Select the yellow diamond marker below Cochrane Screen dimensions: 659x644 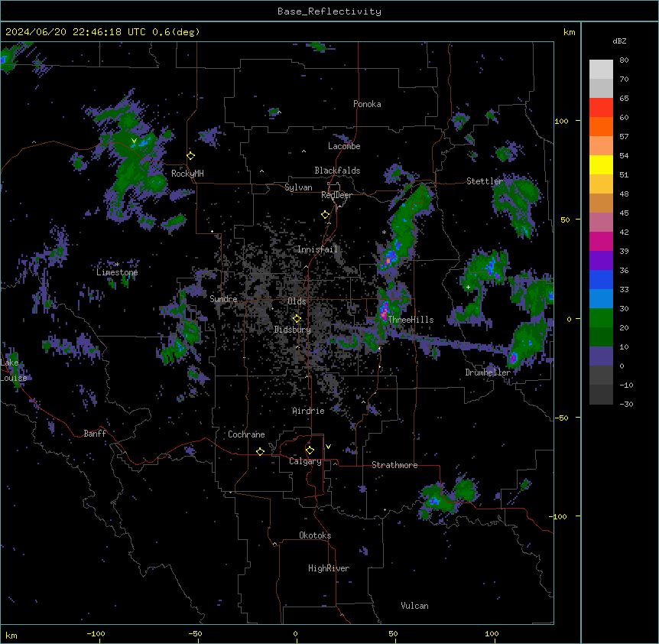tap(260, 451)
